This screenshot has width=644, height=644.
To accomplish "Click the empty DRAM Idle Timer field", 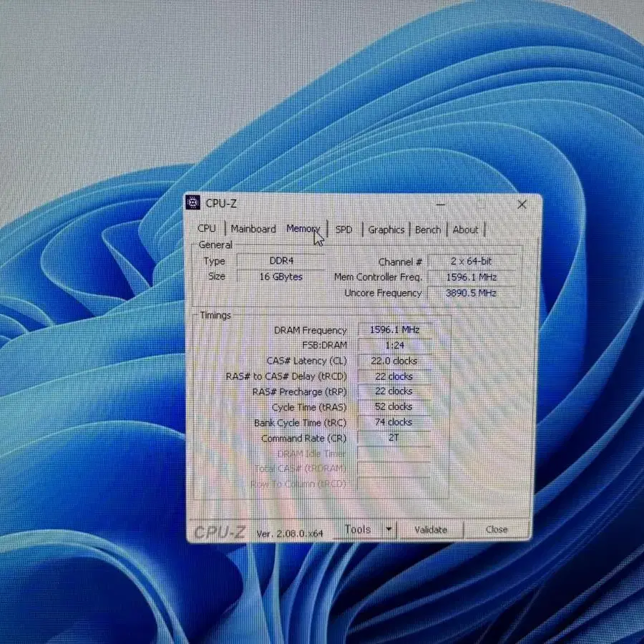I will click(x=394, y=454).
